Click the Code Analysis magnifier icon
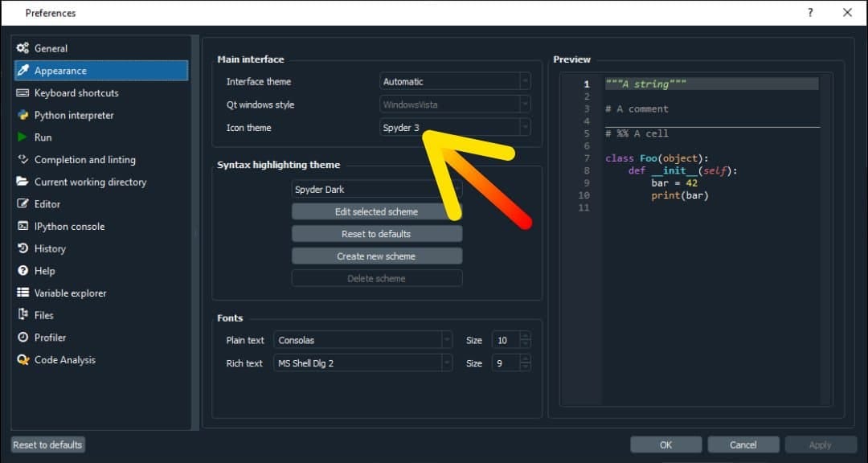The image size is (868, 463). tap(23, 359)
